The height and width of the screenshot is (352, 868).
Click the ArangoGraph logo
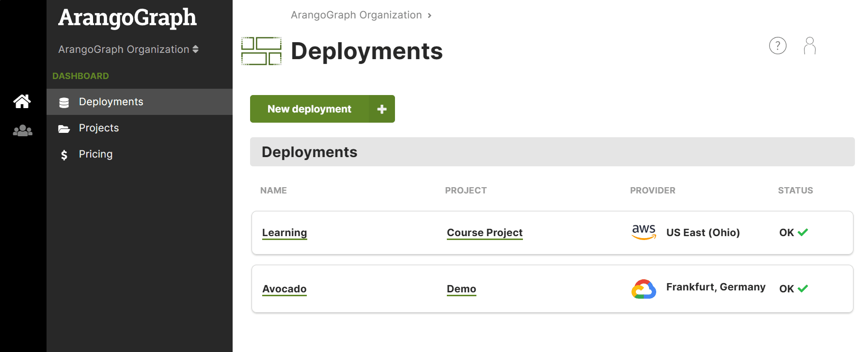127,18
